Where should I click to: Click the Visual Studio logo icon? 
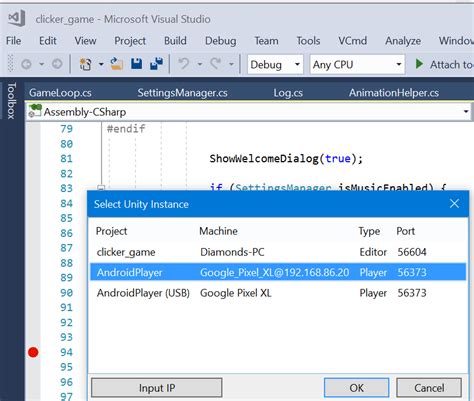(17, 18)
